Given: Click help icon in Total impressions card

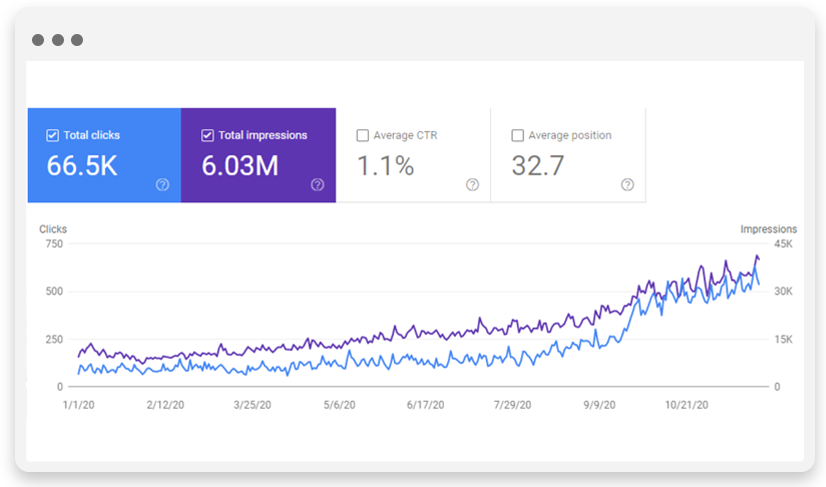Looking at the screenshot, I should click(x=317, y=185).
